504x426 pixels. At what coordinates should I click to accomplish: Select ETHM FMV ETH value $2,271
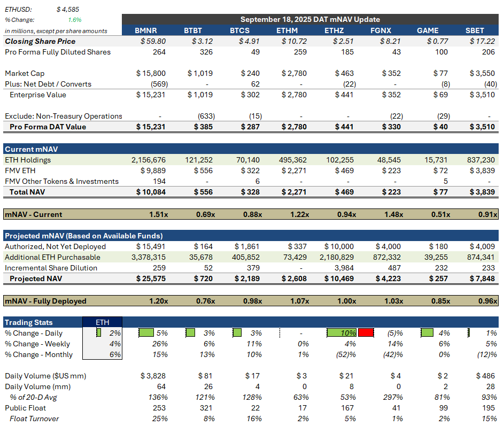[x=294, y=171]
